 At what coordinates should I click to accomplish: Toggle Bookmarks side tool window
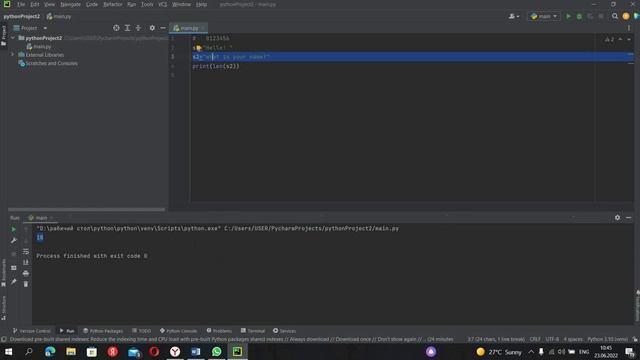pos(4,273)
